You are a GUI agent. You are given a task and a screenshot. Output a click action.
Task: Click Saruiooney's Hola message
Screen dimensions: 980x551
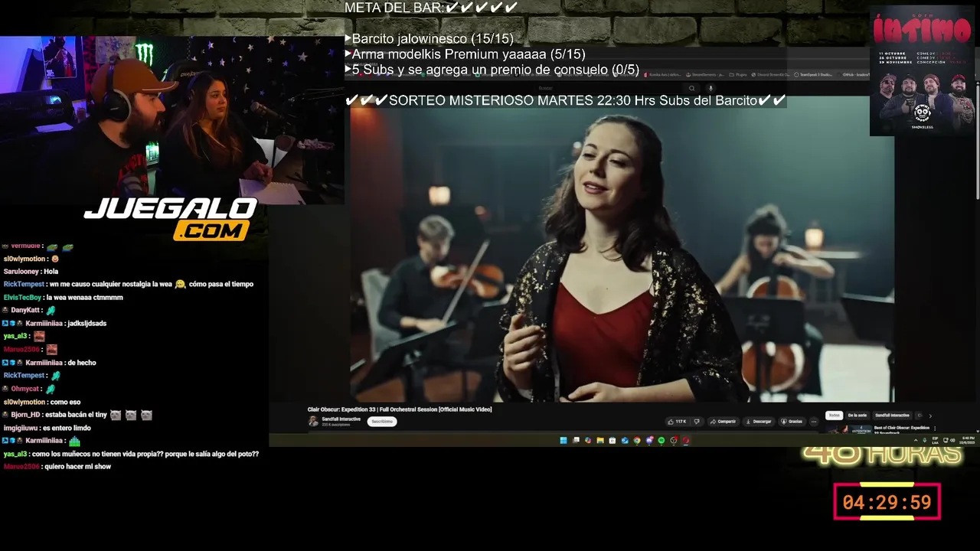(x=31, y=271)
